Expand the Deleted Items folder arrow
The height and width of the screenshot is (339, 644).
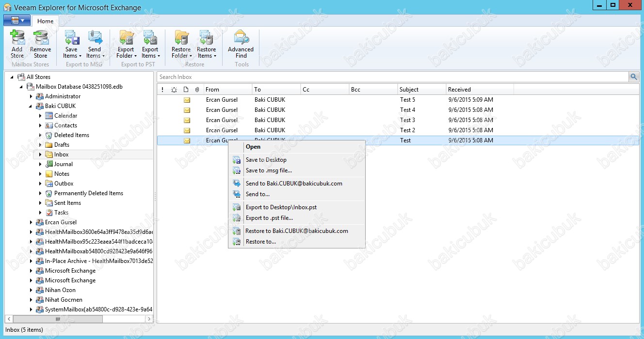pos(40,135)
